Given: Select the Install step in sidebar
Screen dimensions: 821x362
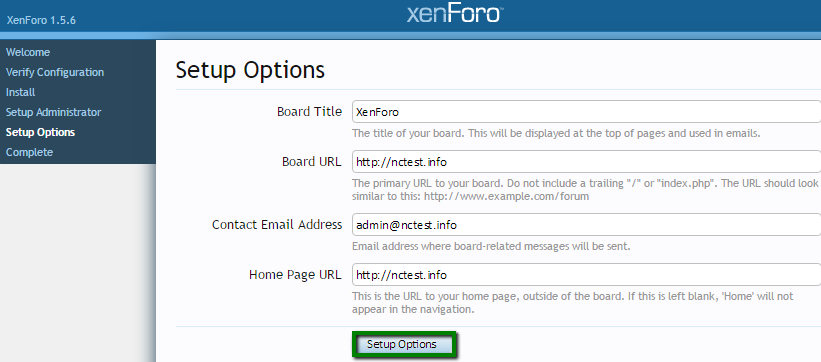Looking at the screenshot, I should point(20,92).
